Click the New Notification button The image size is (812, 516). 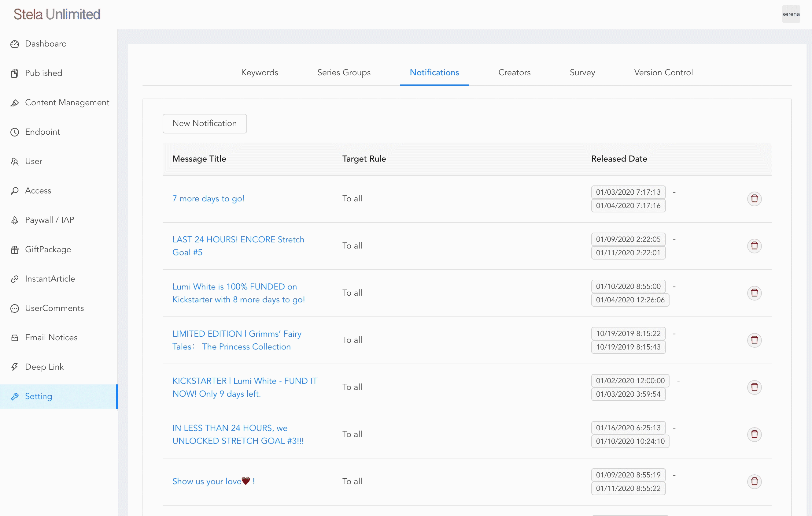coord(204,123)
